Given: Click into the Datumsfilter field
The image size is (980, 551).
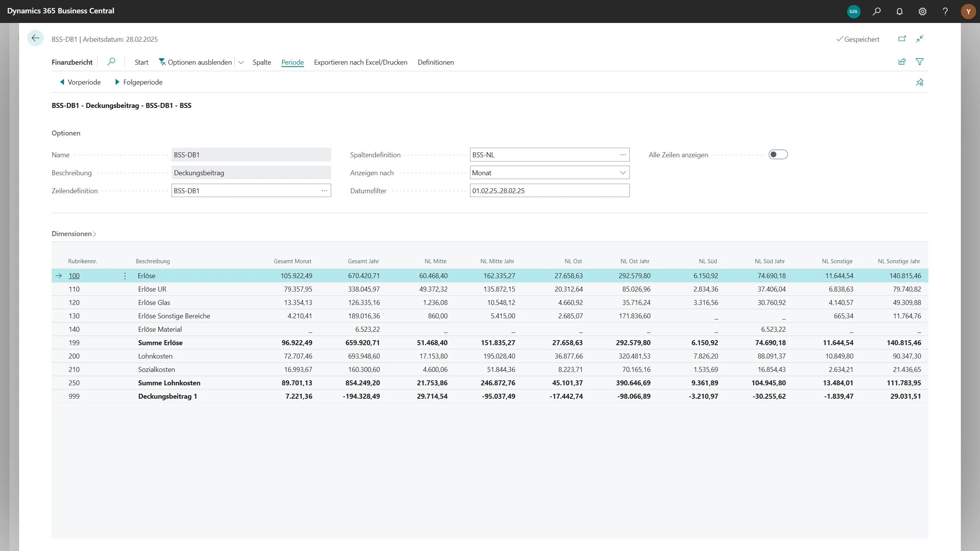Looking at the screenshot, I should pyautogui.click(x=549, y=191).
